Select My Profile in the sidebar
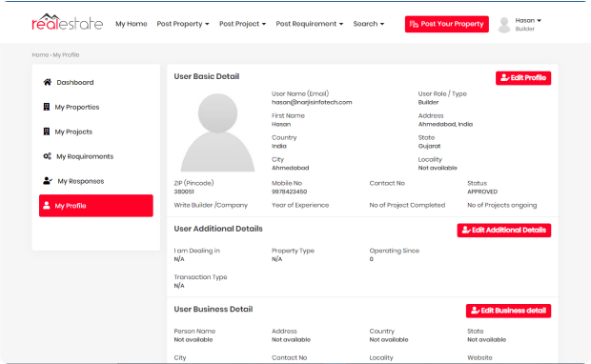Viewport: 591px width, 364px height. pyautogui.click(x=95, y=206)
